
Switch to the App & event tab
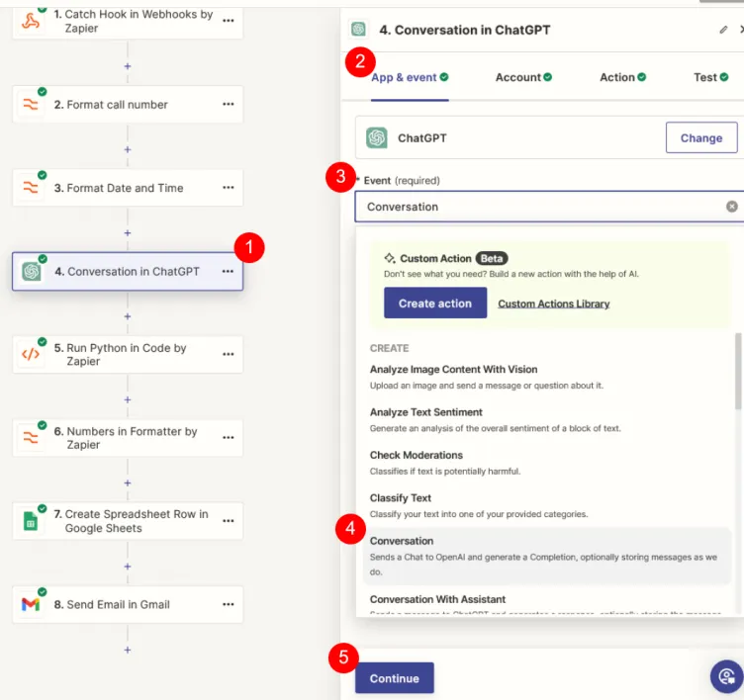(x=410, y=77)
